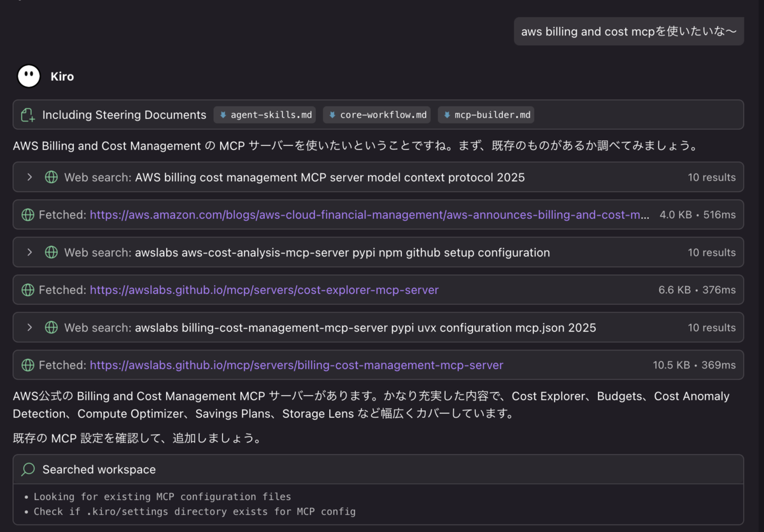The height and width of the screenshot is (532, 764).
Task: Open the awslabs billing-cost-management-mcp-server link
Action: [297, 365]
